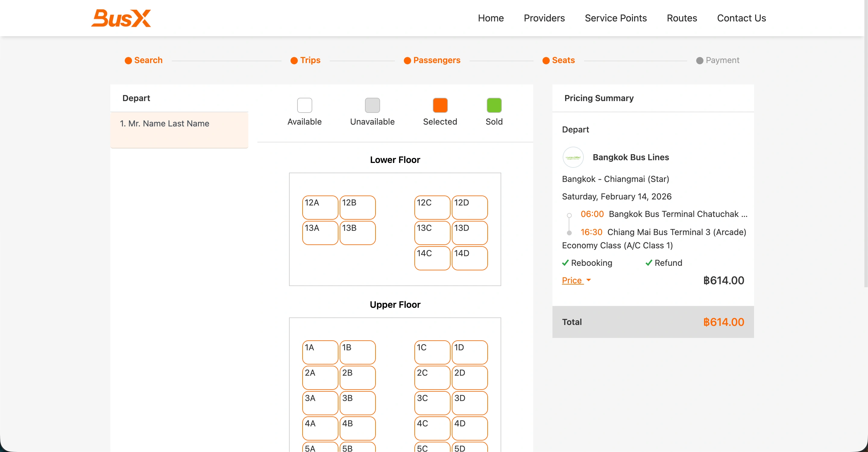The height and width of the screenshot is (452, 868).
Task: Open the Home menu item
Action: (x=491, y=18)
